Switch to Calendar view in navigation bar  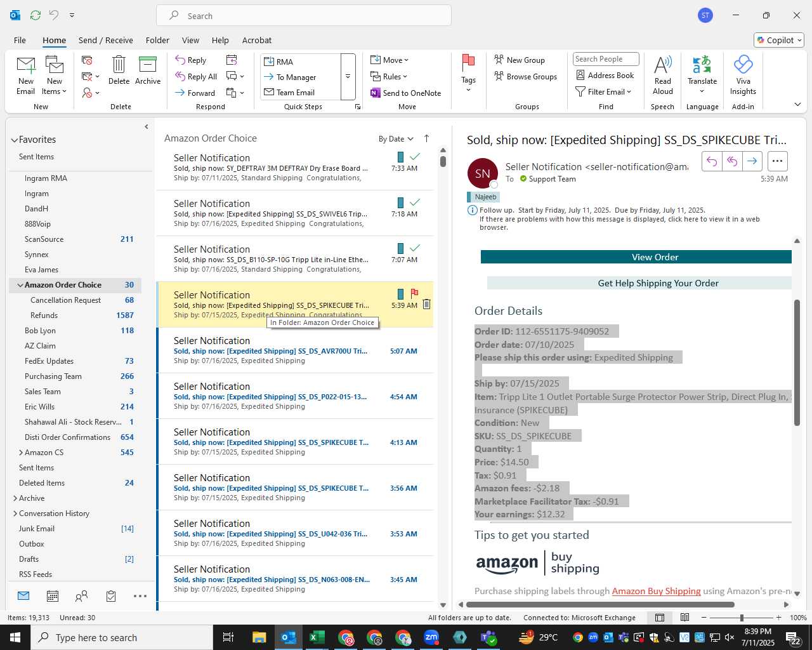coord(53,596)
